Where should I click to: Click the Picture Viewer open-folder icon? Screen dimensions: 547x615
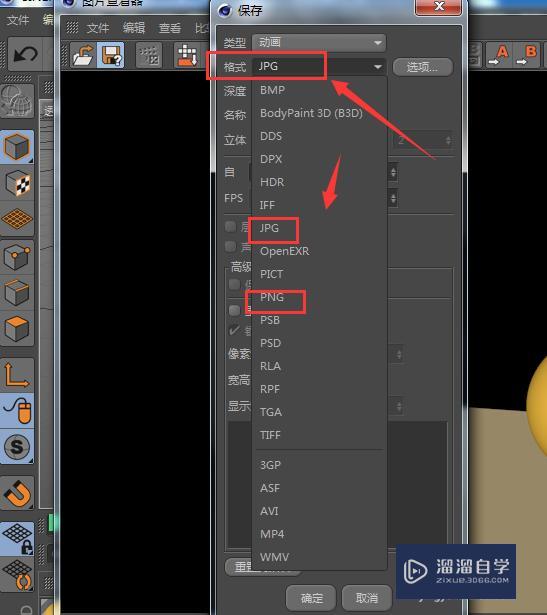coord(84,55)
